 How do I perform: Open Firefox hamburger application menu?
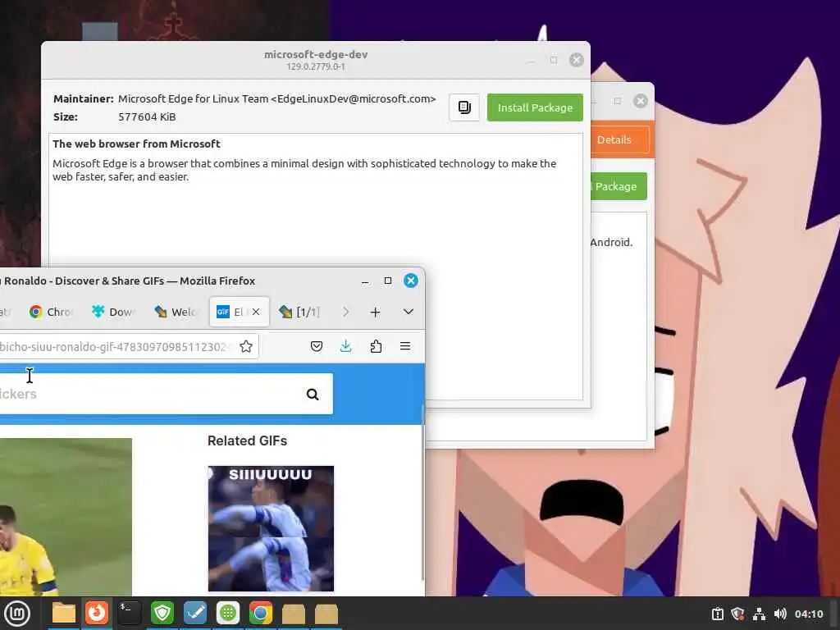click(405, 347)
